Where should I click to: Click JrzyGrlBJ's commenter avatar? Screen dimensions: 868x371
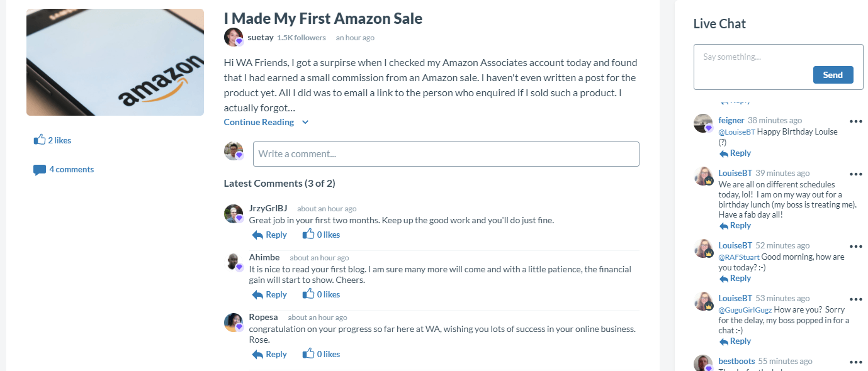(x=234, y=214)
